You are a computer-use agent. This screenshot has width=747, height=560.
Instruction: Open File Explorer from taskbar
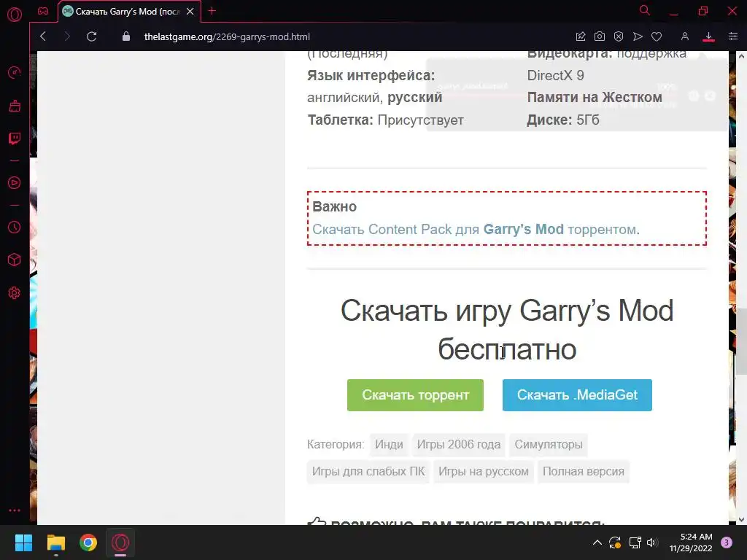click(x=55, y=542)
